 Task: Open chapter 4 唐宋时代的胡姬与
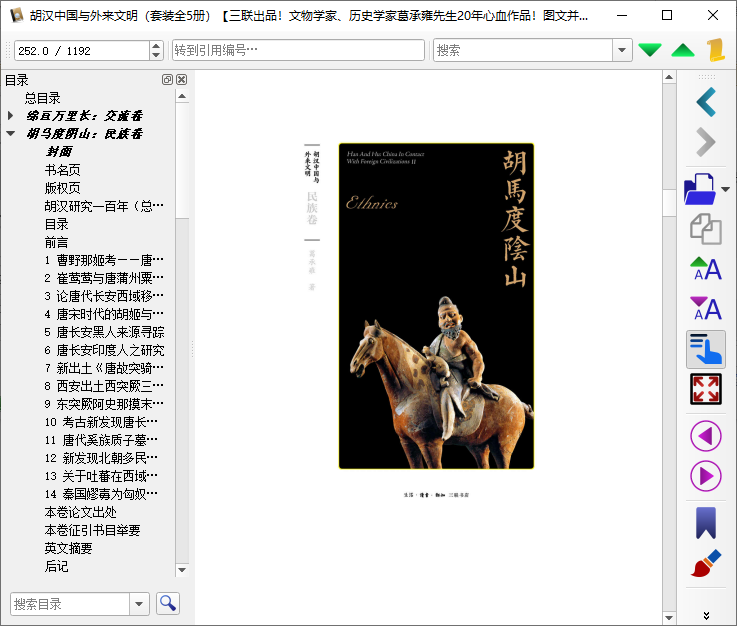[x=104, y=314]
